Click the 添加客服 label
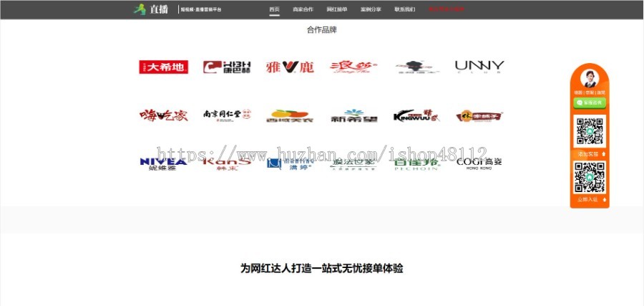Viewport: 644px width, 306px height. coord(590,154)
